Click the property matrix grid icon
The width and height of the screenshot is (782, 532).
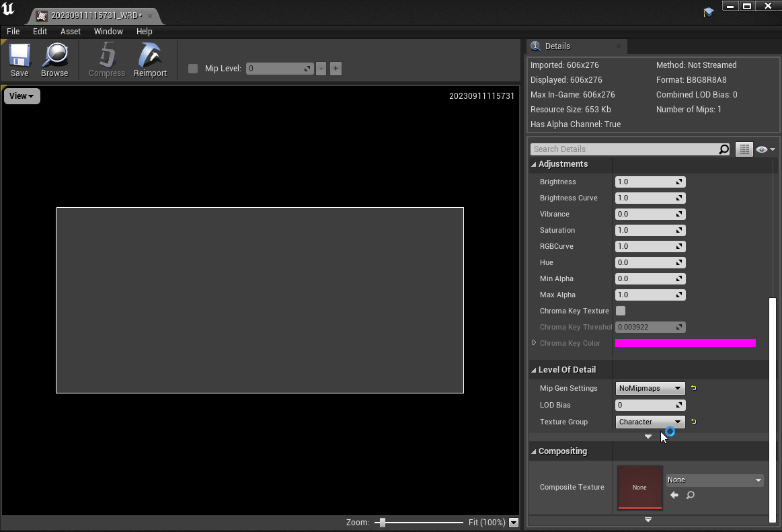click(744, 149)
